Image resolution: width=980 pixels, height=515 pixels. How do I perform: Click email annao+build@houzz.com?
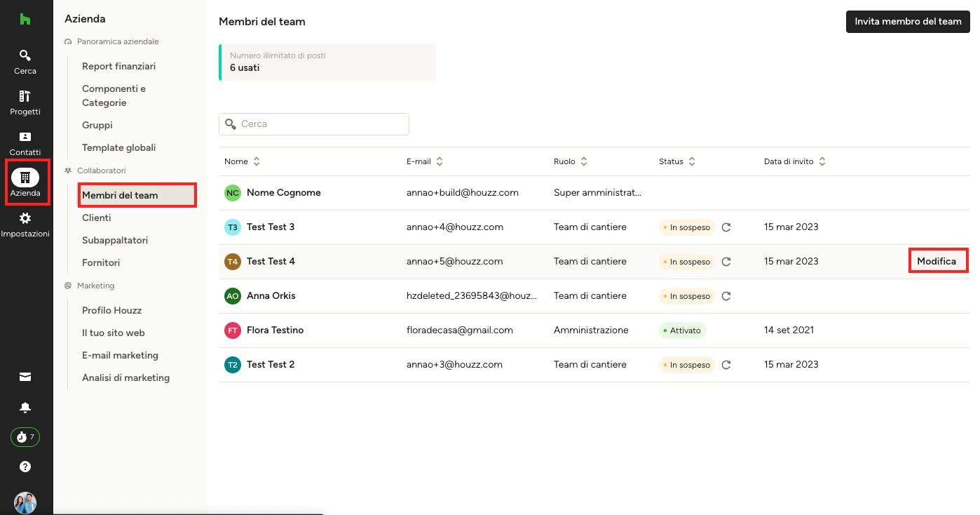pos(463,193)
